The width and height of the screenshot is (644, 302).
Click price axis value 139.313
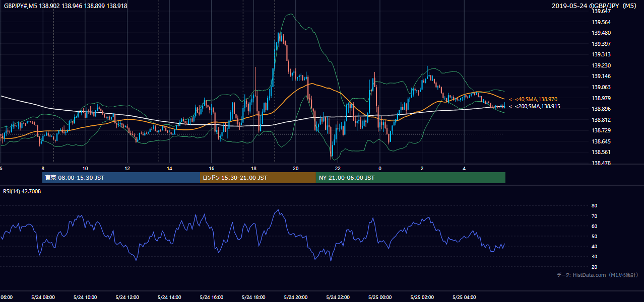(x=601, y=55)
